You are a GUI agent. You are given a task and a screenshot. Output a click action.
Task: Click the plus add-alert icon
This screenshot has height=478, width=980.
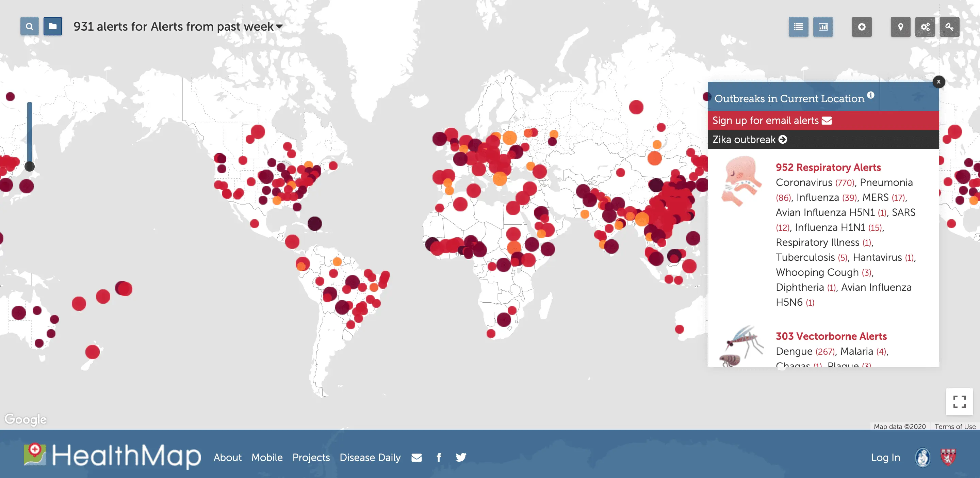point(862,27)
